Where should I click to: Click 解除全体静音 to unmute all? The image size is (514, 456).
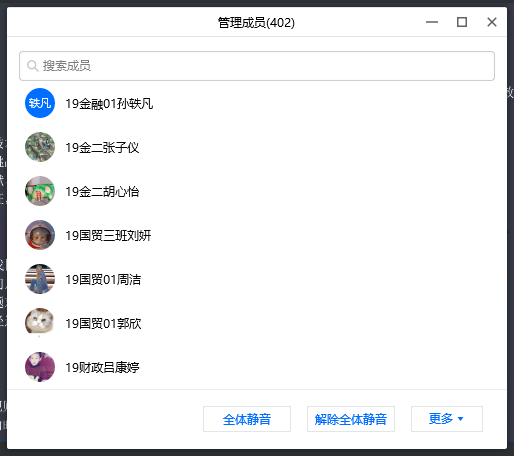351,419
